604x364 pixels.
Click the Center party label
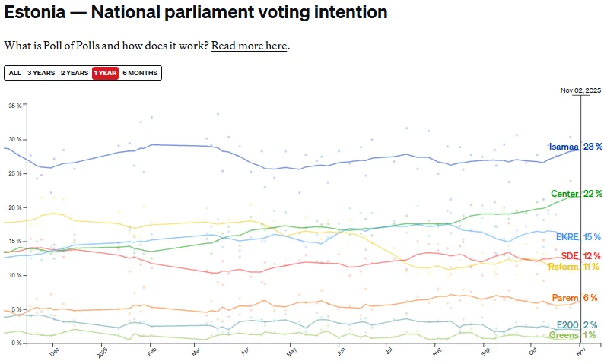pos(564,194)
